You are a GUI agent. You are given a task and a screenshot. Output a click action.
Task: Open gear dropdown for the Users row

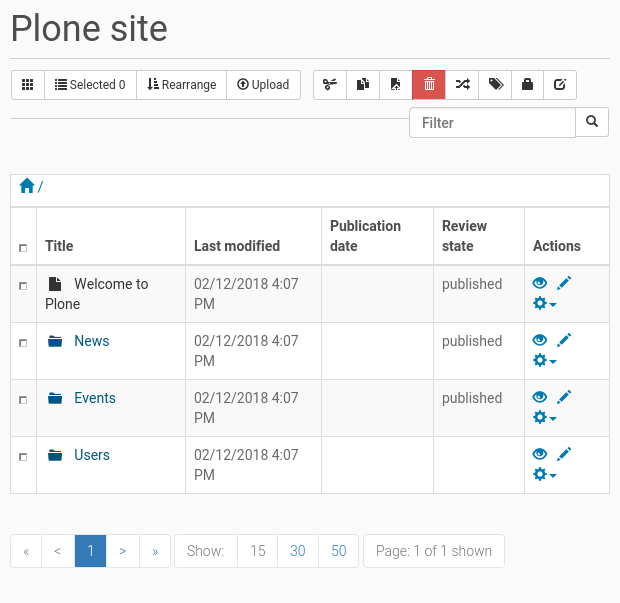click(x=544, y=475)
